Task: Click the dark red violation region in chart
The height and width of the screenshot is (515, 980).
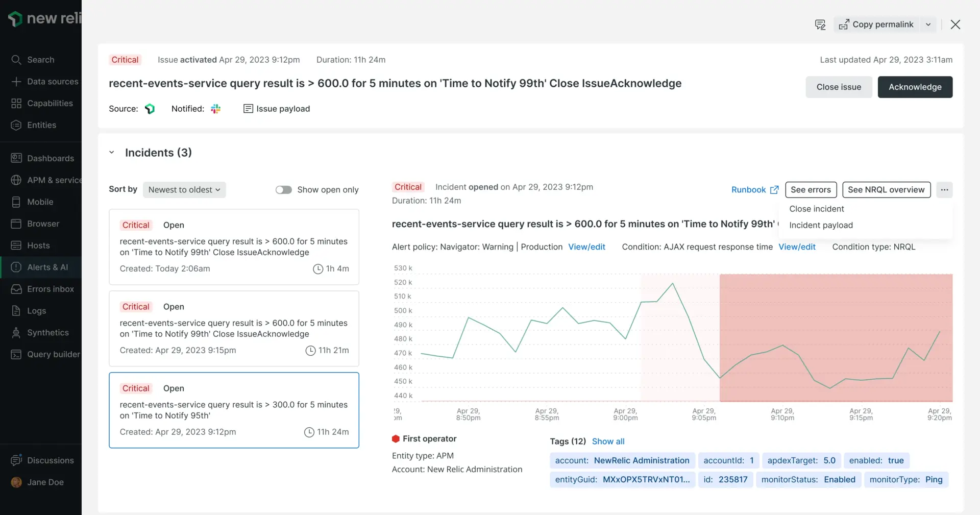Action: tap(836, 338)
